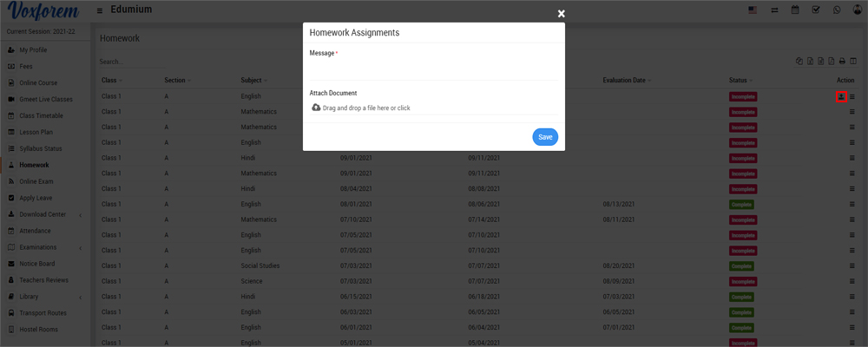Open Online Exam from the sidebar
This screenshot has width=868, height=347.
click(x=36, y=181)
